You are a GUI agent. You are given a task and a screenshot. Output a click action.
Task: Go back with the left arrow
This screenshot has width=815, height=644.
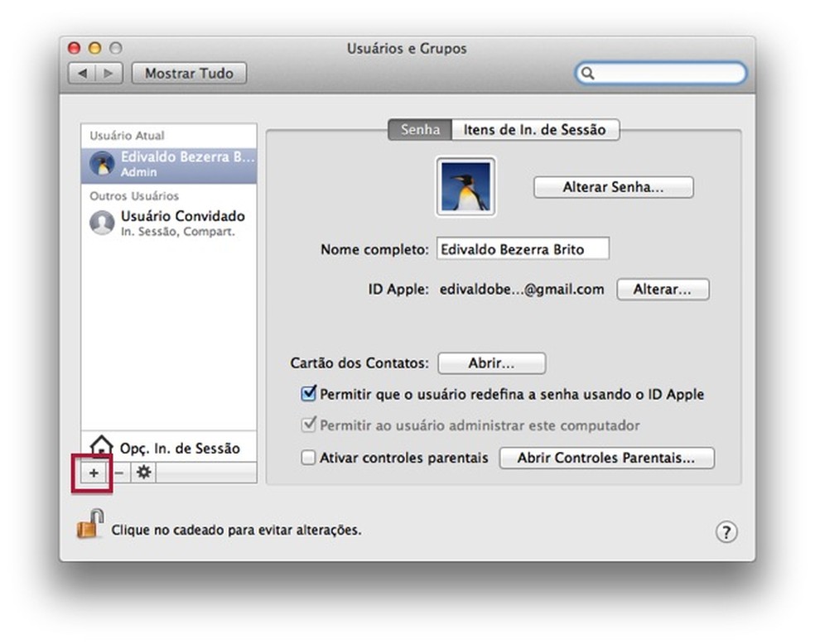tap(82, 73)
